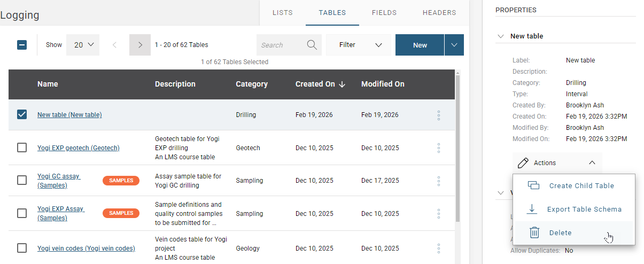Open kebab menu for Yogi vein codes row
The image size is (644, 264).
pos(439,249)
